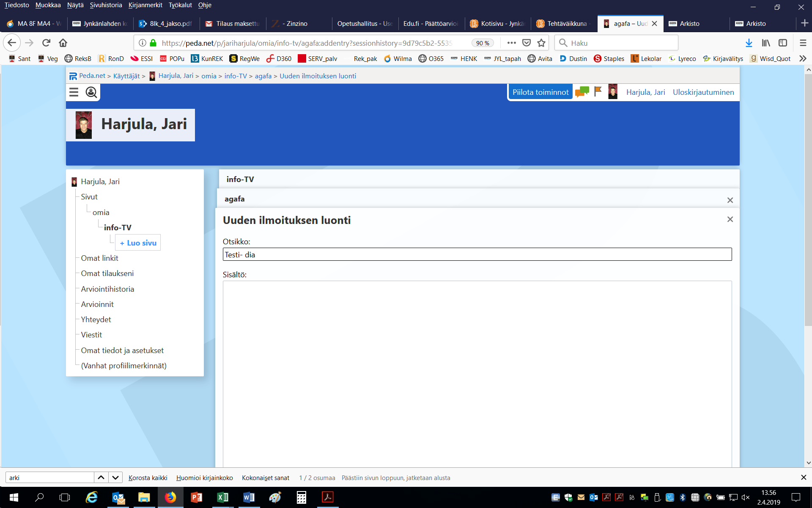Jump to next find result arrow
The height and width of the screenshot is (508, 812).
(x=115, y=478)
